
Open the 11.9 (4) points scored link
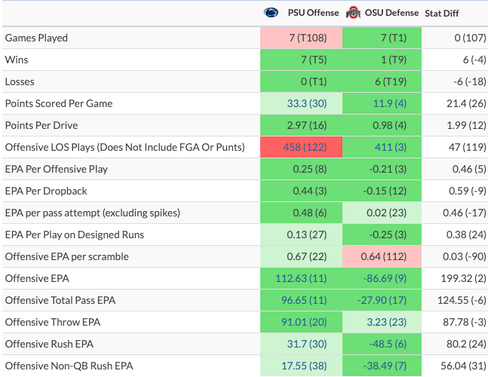(x=390, y=104)
